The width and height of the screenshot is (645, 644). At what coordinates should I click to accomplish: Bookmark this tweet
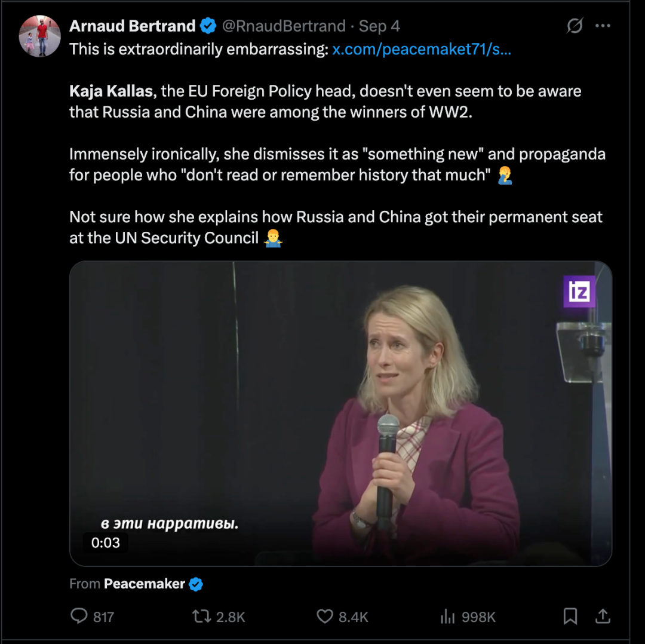(570, 616)
